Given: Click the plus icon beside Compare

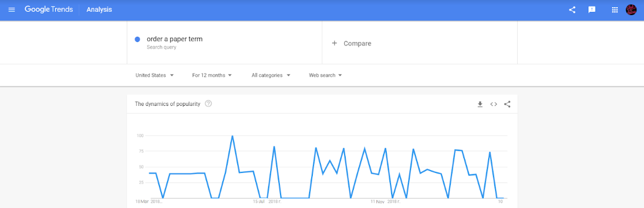Looking at the screenshot, I should 334,43.
